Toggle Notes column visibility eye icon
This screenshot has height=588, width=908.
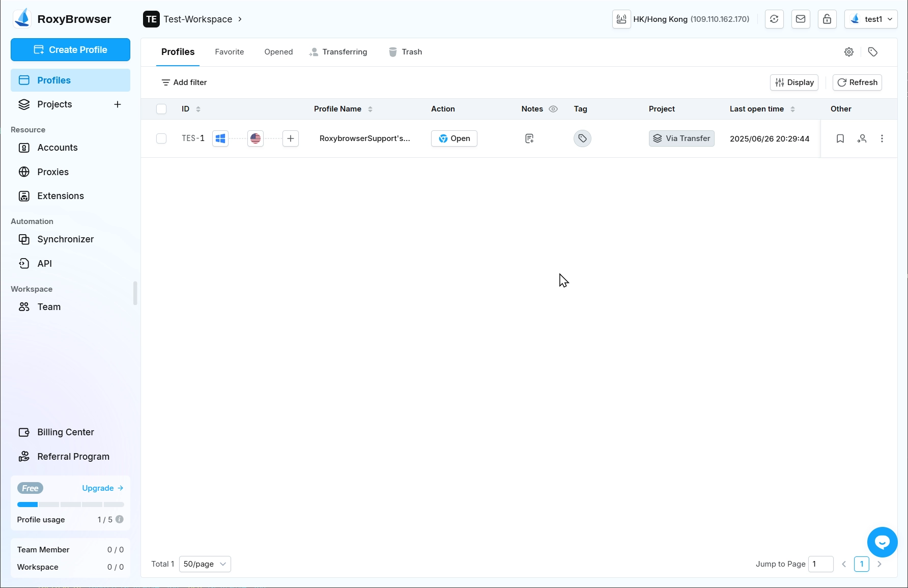coord(553,109)
